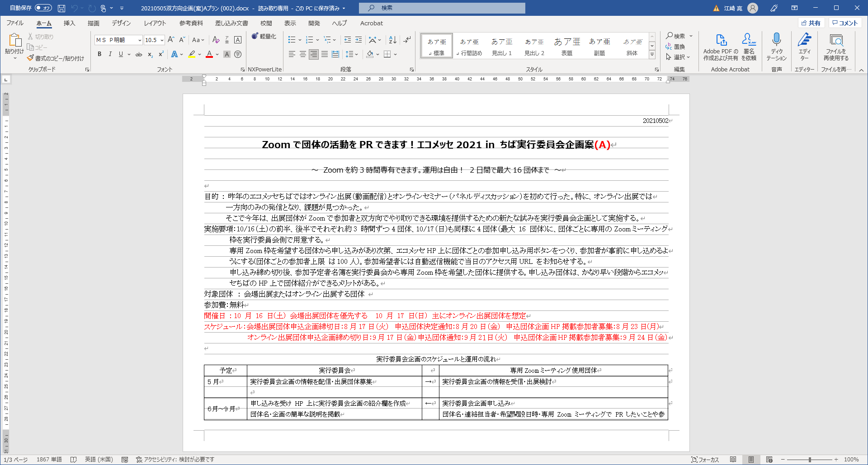Select the Format Painter tool
The width and height of the screenshot is (868, 465).
click(x=56, y=58)
